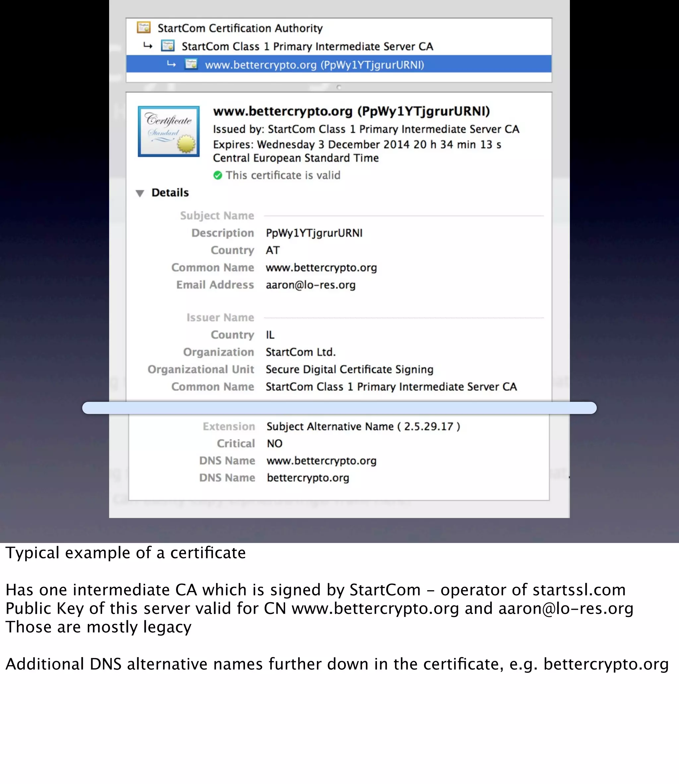Screen dimensions: 679x784
Task: Click the 'Expires: Wednesday 3 December 2014' line
Action: click(x=357, y=144)
